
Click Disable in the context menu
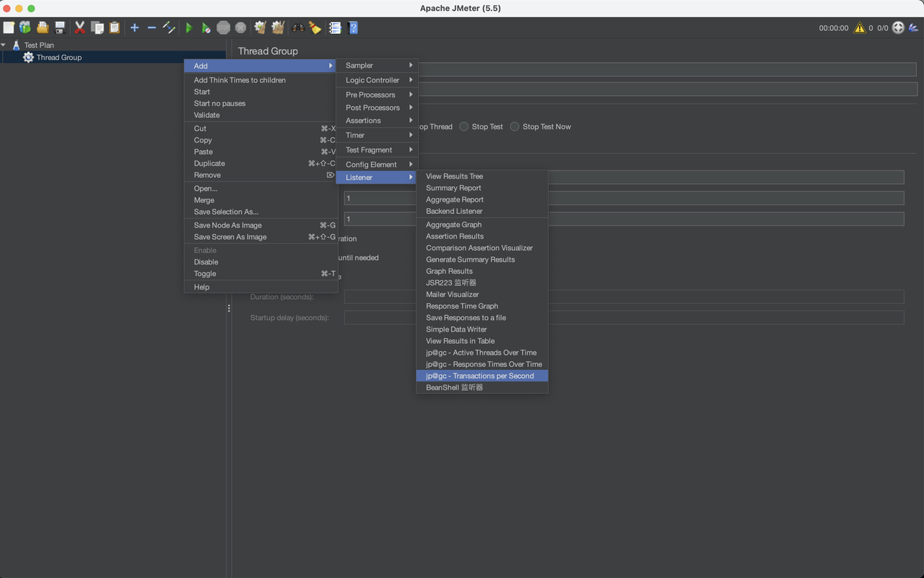261,262
